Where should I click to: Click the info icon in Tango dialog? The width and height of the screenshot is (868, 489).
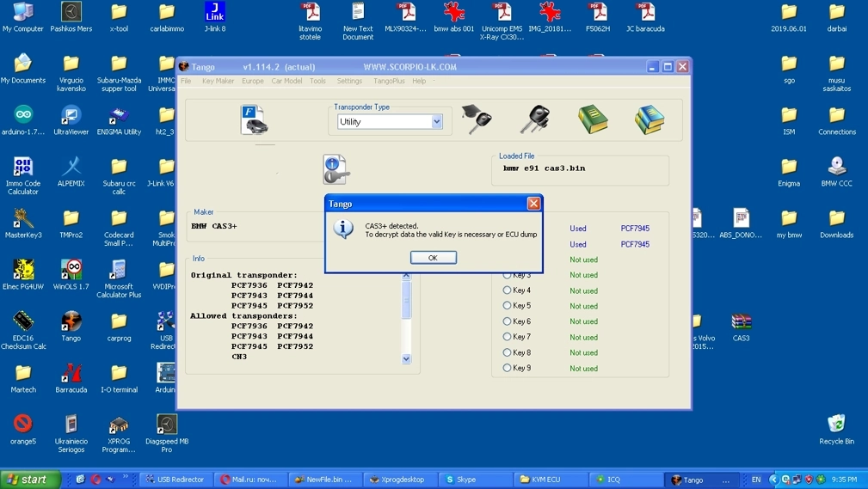344,228
